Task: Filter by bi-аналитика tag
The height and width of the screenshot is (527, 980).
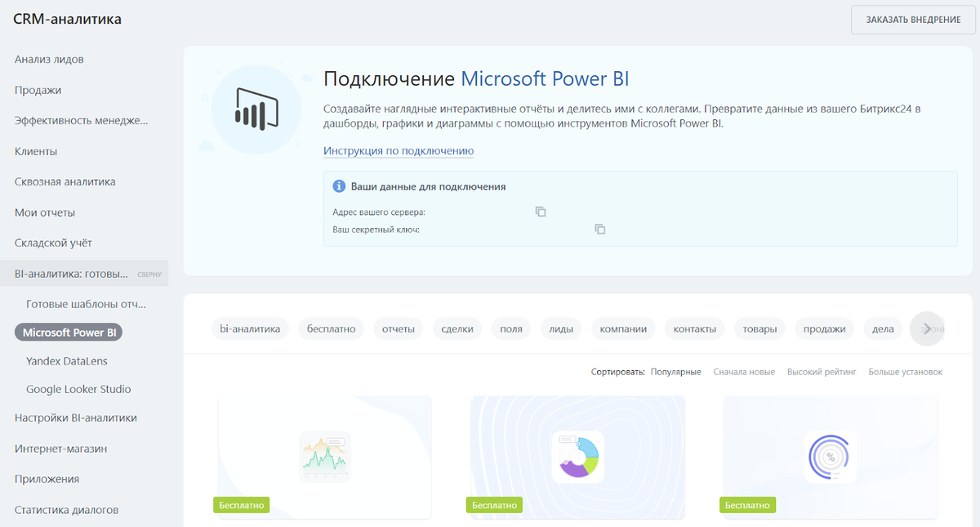Action: click(250, 328)
